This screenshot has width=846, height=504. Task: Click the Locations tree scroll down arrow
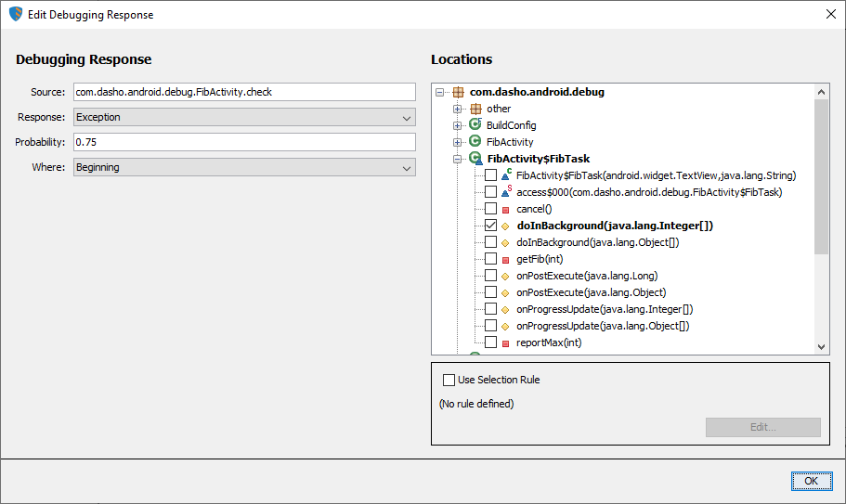(821, 347)
